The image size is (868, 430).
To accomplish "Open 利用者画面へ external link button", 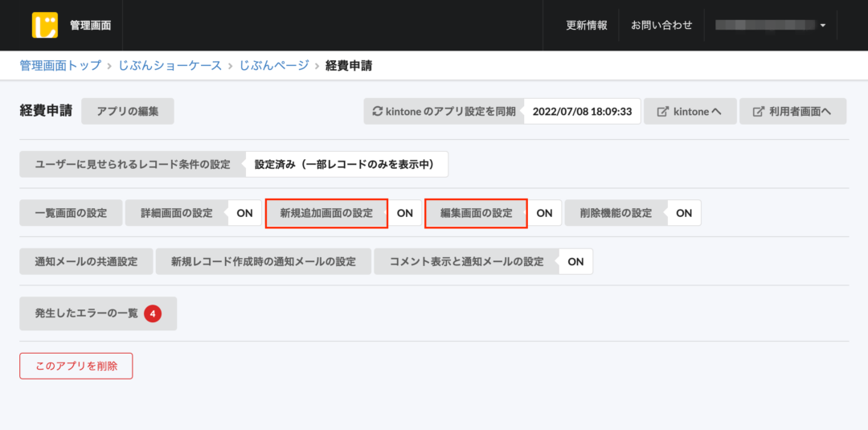I will click(792, 112).
